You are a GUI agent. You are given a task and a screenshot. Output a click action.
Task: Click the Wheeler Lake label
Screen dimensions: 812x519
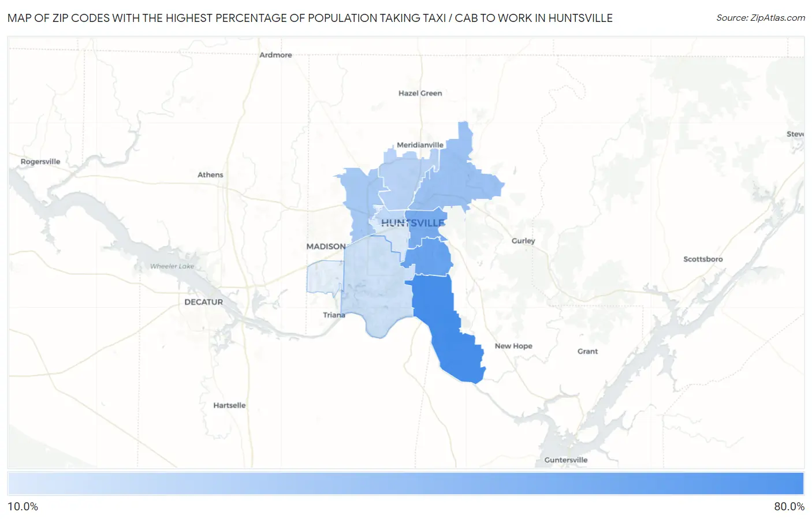(172, 266)
